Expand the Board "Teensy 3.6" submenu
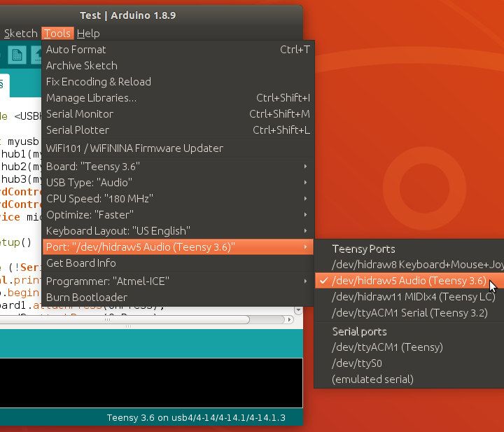 pyautogui.click(x=178, y=167)
